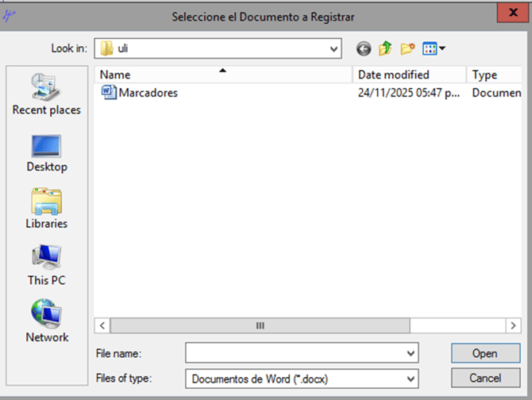This screenshot has width=532, height=400.
Task: Expand the File name dropdown arrow
Action: point(411,352)
